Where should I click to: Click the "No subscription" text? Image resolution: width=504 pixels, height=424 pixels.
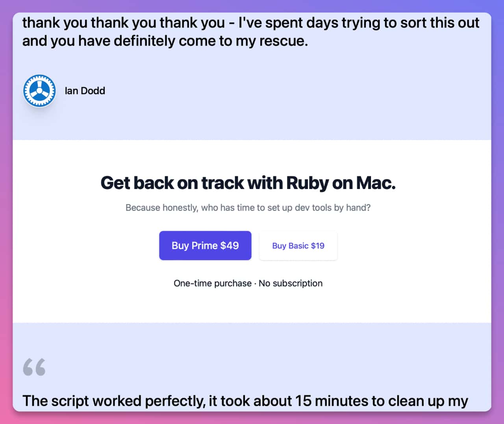coord(291,283)
